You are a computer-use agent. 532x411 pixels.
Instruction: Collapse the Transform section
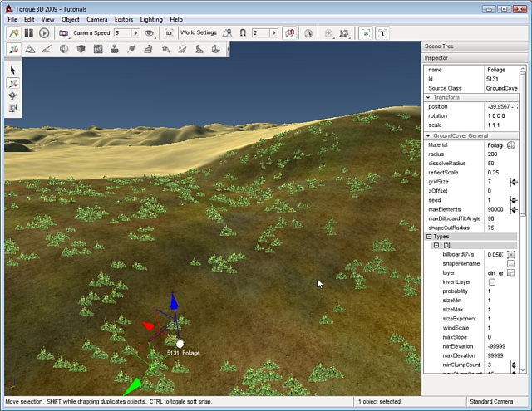coord(429,97)
